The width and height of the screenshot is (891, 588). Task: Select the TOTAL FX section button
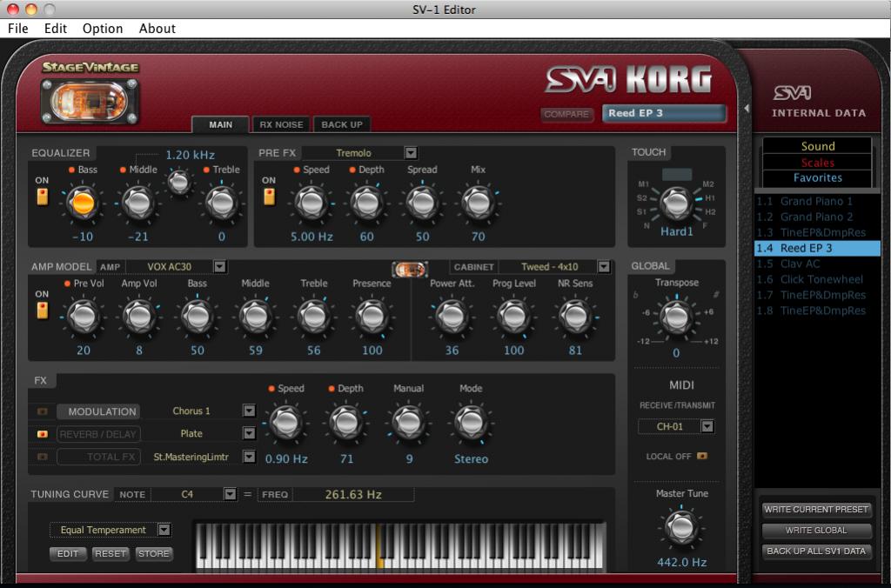[x=99, y=457]
